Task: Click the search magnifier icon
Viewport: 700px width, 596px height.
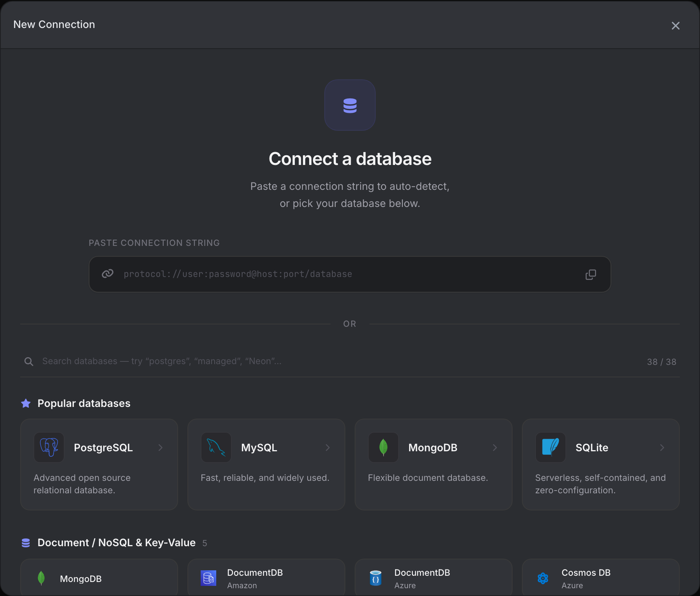Action: [x=29, y=361]
